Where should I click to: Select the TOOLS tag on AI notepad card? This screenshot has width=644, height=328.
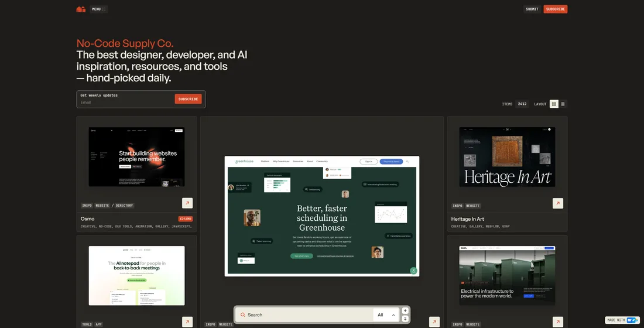[x=87, y=324]
